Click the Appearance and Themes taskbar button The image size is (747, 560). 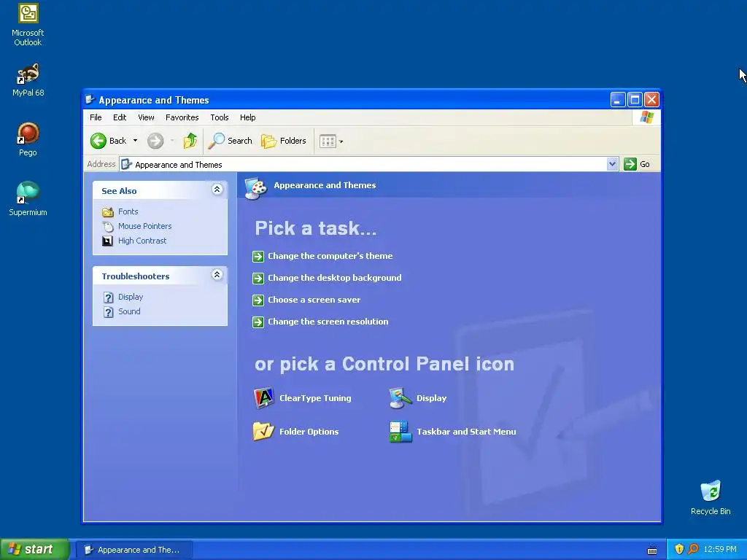point(134,550)
